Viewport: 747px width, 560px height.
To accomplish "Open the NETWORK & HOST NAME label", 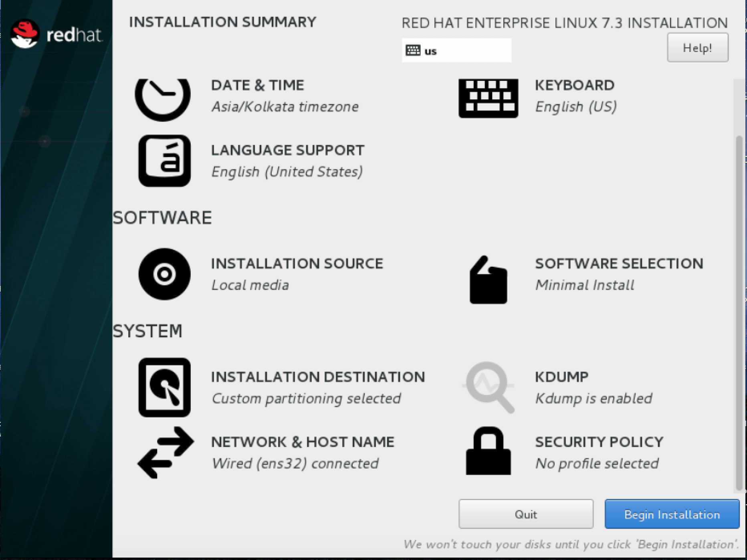I will coord(303,442).
